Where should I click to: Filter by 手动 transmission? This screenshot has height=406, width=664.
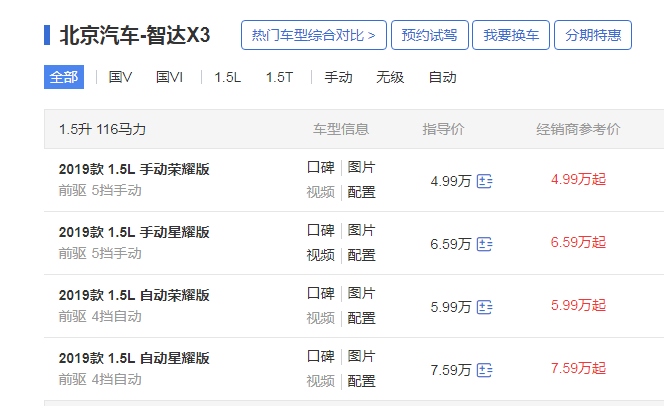(x=338, y=77)
